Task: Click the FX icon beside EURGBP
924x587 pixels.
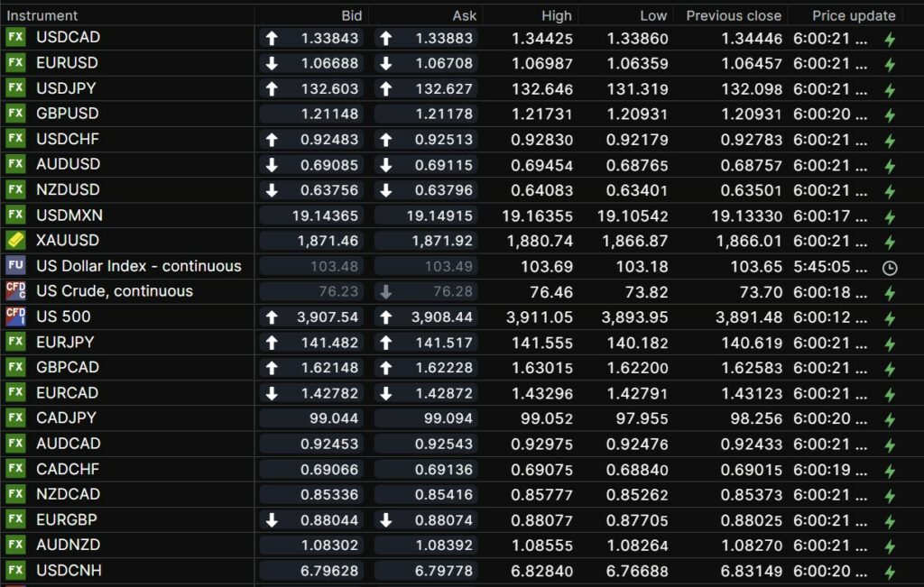Action: [x=15, y=519]
